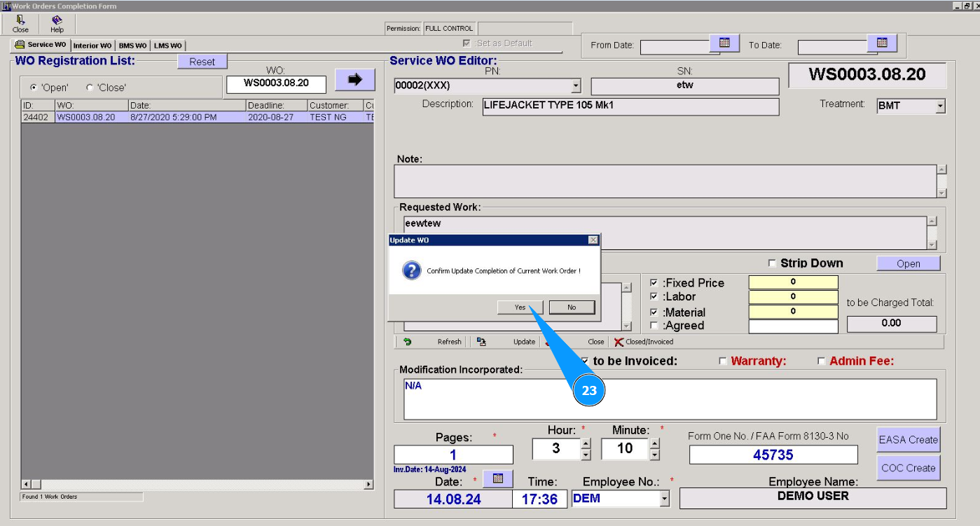
Task: Click the Close toolbar icon
Action: (20, 24)
